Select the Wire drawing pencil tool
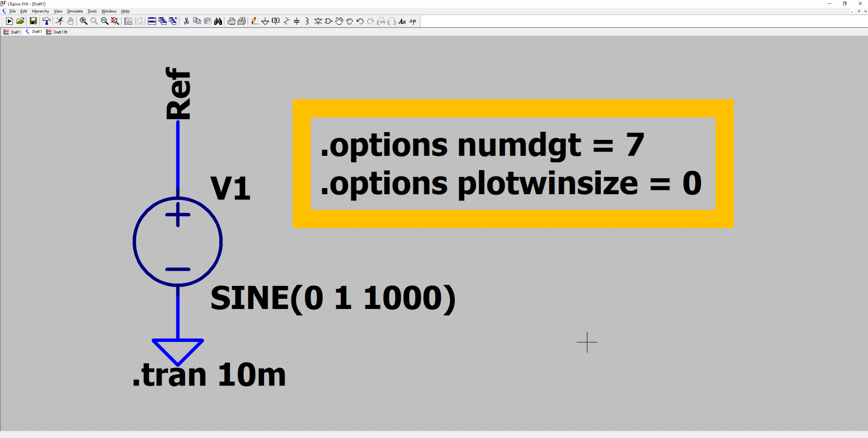The height and width of the screenshot is (438, 868). point(255,21)
